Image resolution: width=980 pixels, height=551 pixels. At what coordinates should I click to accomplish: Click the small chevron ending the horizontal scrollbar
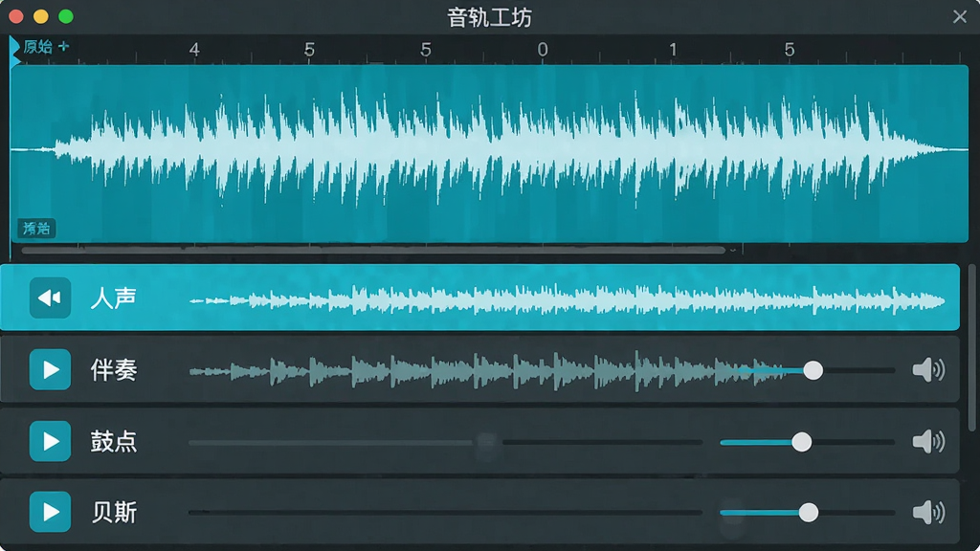[x=733, y=251]
